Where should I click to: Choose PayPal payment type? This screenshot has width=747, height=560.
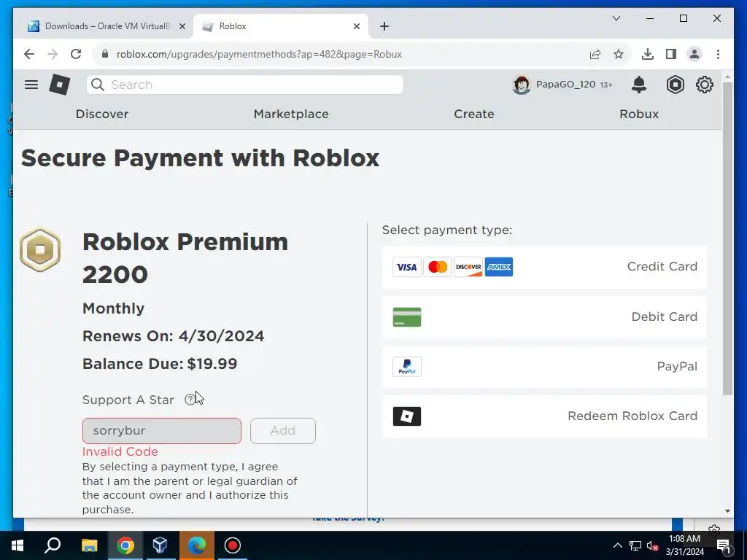(x=544, y=367)
